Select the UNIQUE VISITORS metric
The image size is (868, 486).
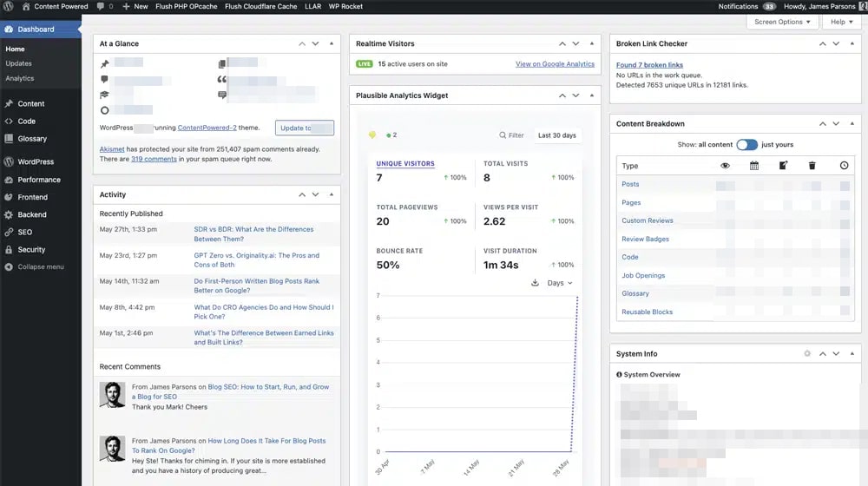coord(405,164)
